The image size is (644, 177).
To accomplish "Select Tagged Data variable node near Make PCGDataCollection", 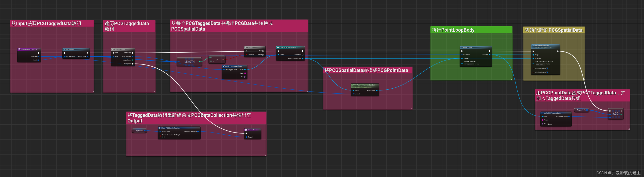I will pyautogui.click(x=139, y=131).
